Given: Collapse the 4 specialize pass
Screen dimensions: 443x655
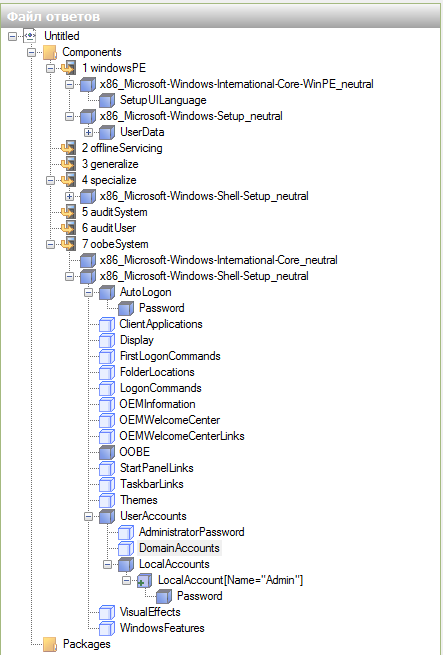Looking at the screenshot, I should [51, 180].
